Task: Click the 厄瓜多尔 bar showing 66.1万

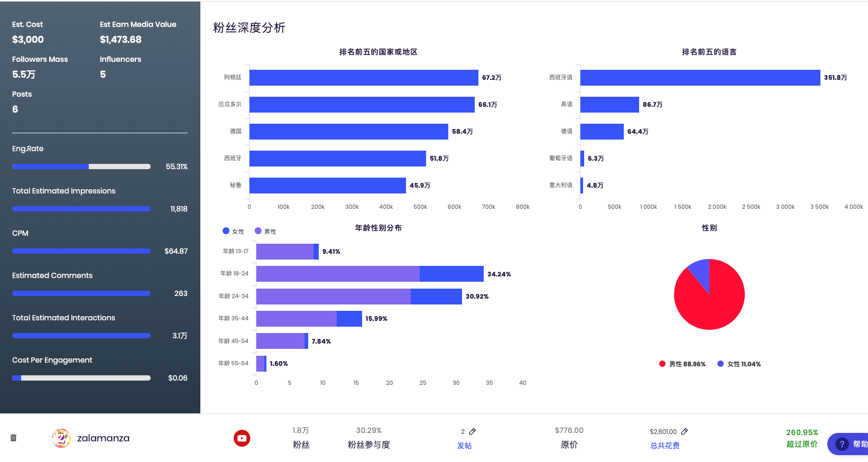Action: (x=362, y=105)
